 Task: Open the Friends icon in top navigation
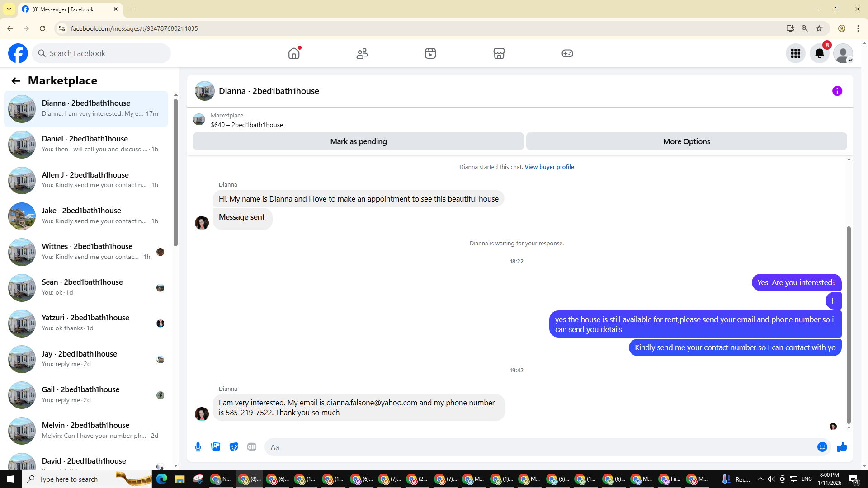(x=362, y=53)
